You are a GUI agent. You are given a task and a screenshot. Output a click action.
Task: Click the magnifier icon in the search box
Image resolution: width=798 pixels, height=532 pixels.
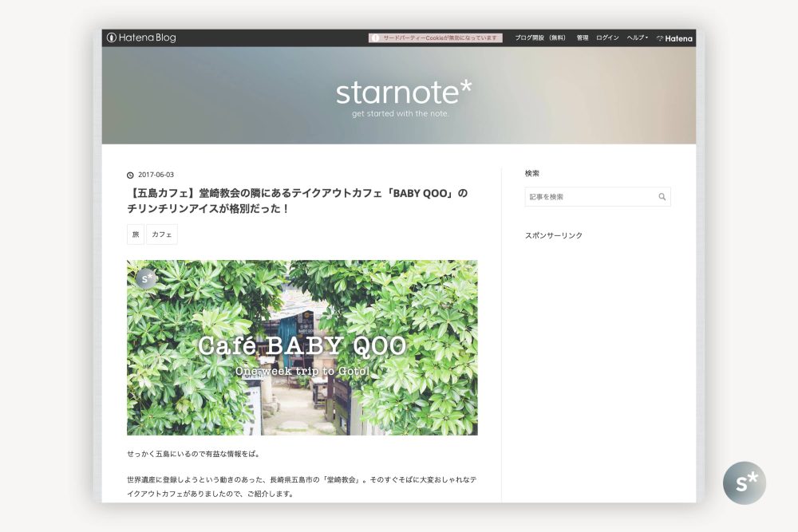coord(662,197)
